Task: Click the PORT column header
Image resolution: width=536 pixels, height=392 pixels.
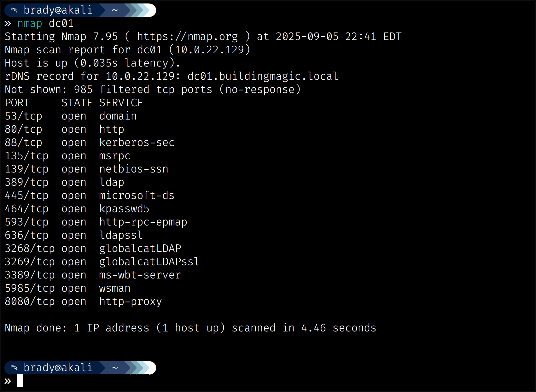Action: (17, 103)
